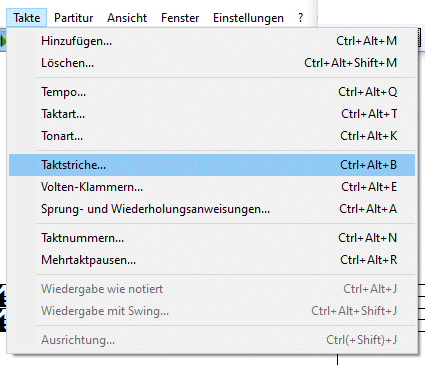Select the Mehrtaktpausen... menu entry

pyautogui.click(x=212, y=260)
